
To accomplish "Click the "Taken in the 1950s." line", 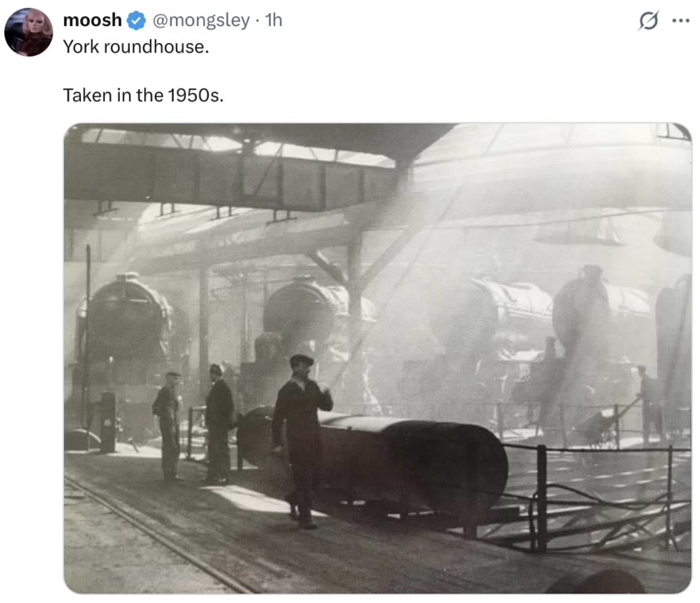I will click(x=143, y=95).
